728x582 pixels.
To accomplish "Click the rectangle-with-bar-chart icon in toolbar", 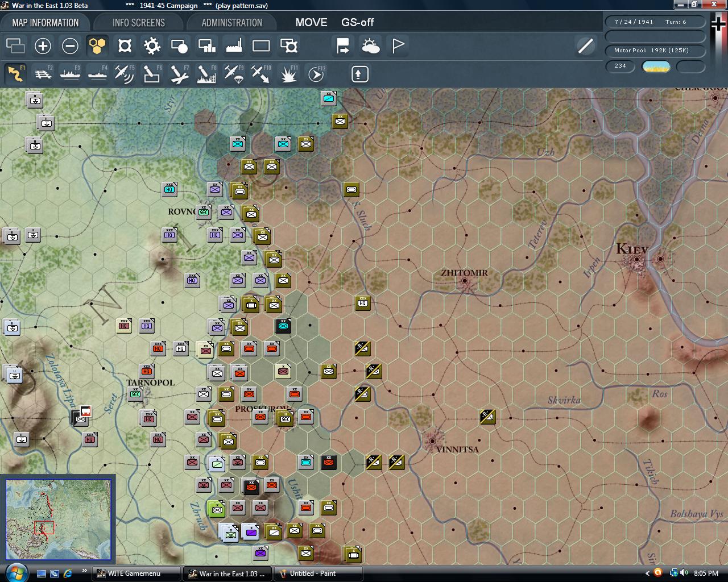I will tap(206, 45).
